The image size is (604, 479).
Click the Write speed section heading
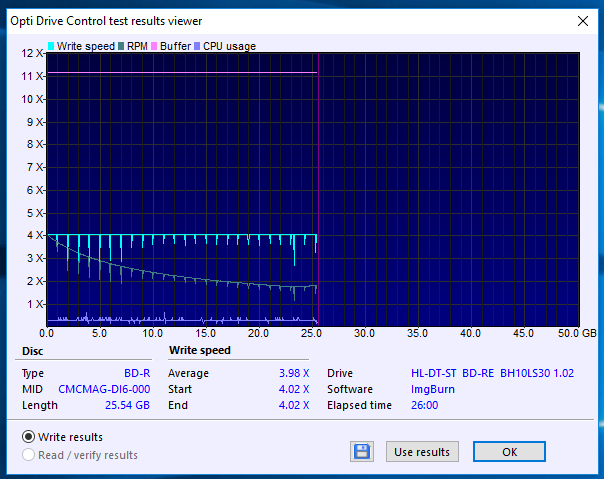pos(200,350)
